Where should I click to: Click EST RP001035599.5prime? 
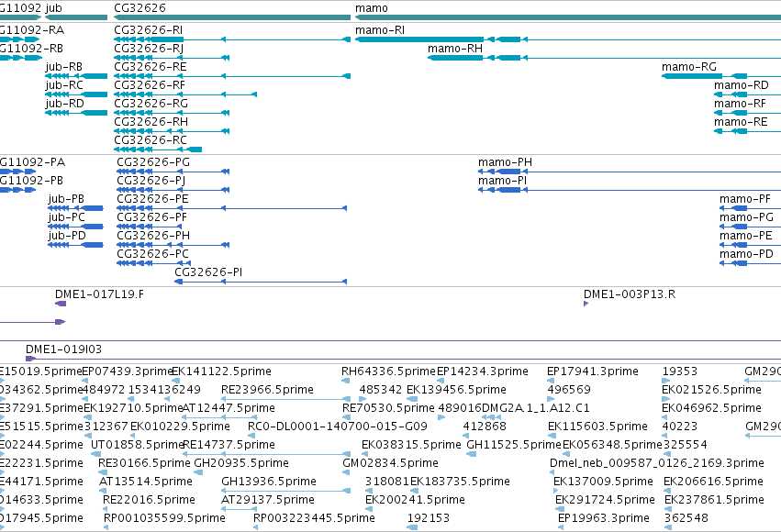164,518
